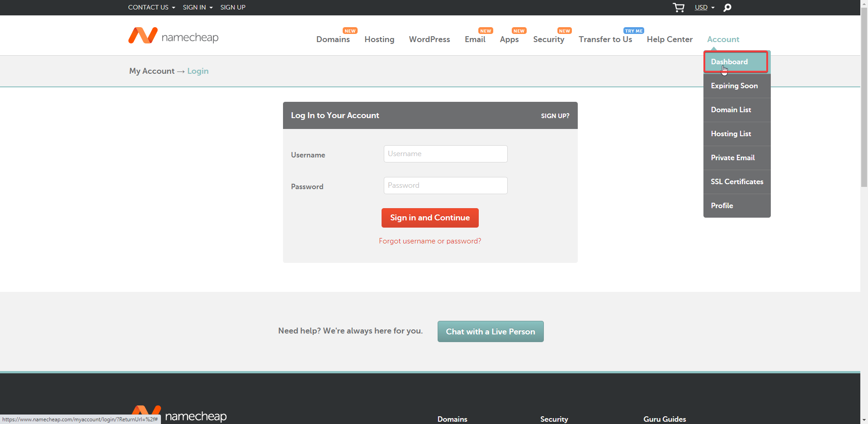Expand the Contact Us dropdown

[x=151, y=7]
